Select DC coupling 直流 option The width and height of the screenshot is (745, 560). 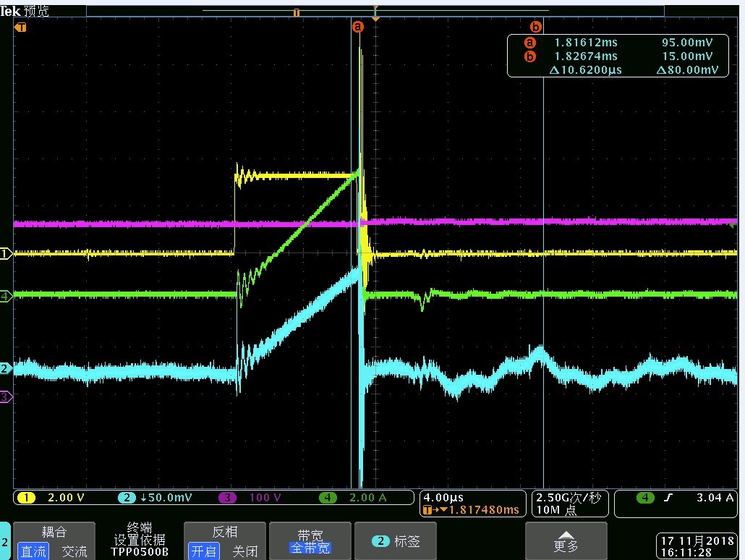click(x=33, y=551)
